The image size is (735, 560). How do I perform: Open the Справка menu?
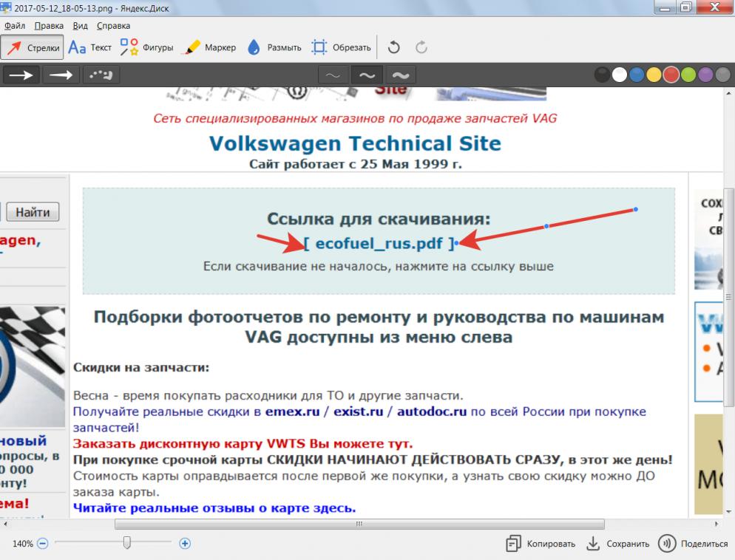click(x=113, y=26)
